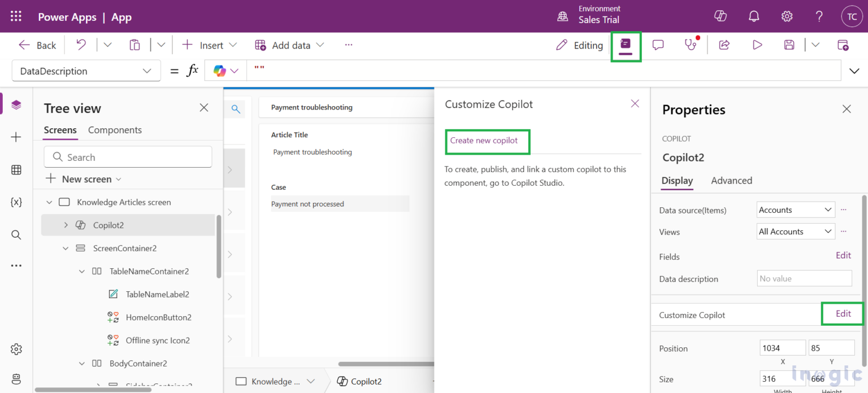Share the app using the Share icon
This screenshot has height=393, width=868.
tap(724, 45)
